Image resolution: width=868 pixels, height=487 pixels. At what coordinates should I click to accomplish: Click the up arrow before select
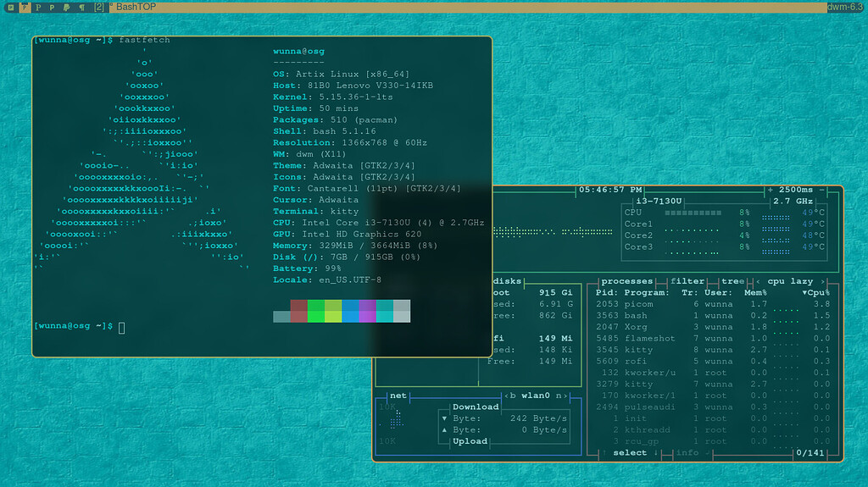pyautogui.click(x=604, y=453)
